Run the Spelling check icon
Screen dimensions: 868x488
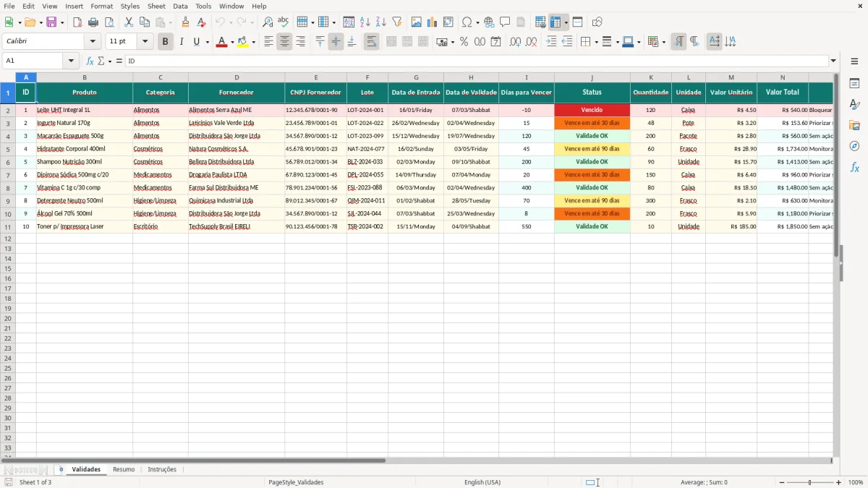(x=284, y=22)
